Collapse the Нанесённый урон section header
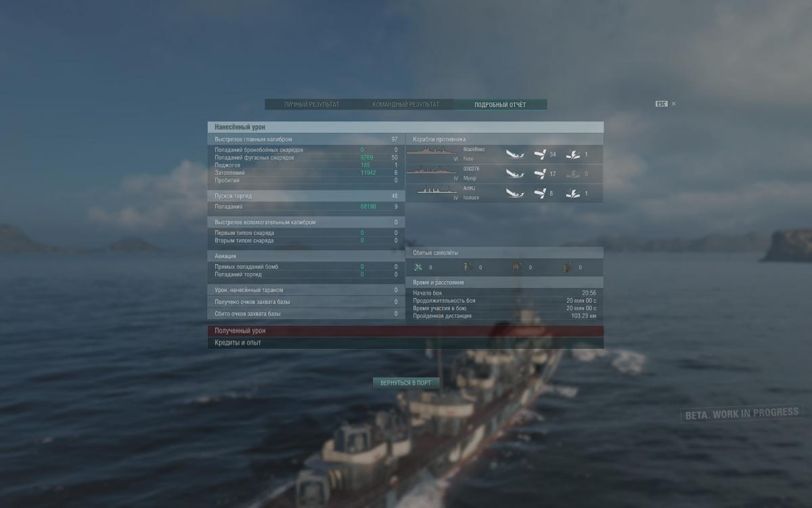The height and width of the screenshot is (508, 812). 405,127
